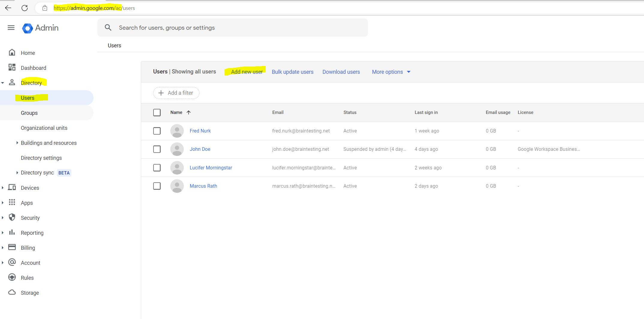
Task: Select the checkbox next to Fred Nurk
Action: click(157, 131)
